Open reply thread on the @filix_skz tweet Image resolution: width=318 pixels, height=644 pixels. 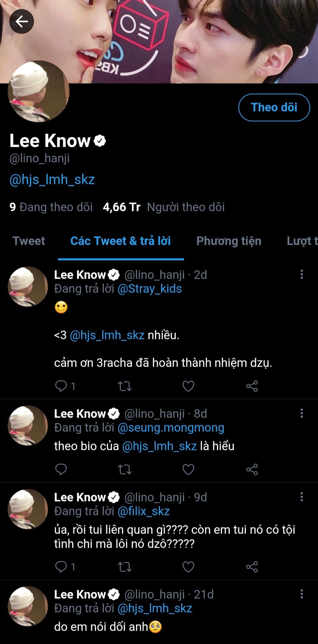pyautogui.click(x=61, y=567)
